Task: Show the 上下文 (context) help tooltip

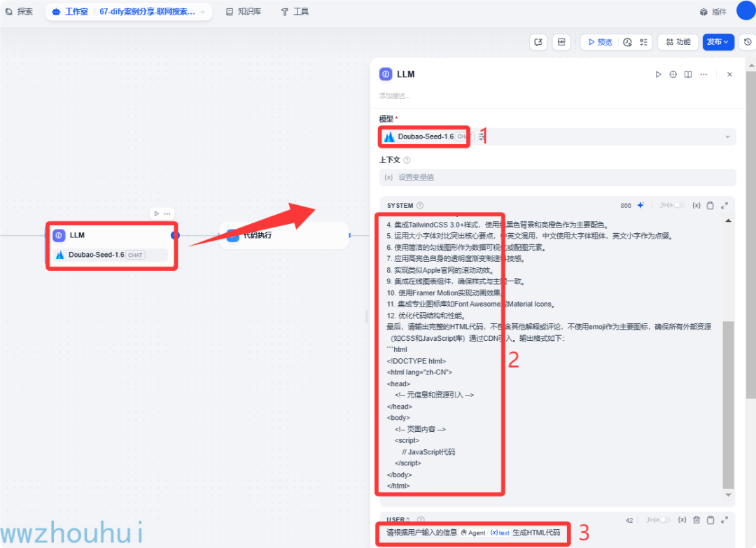Action: pyautogui.click(x=407, y=160)
